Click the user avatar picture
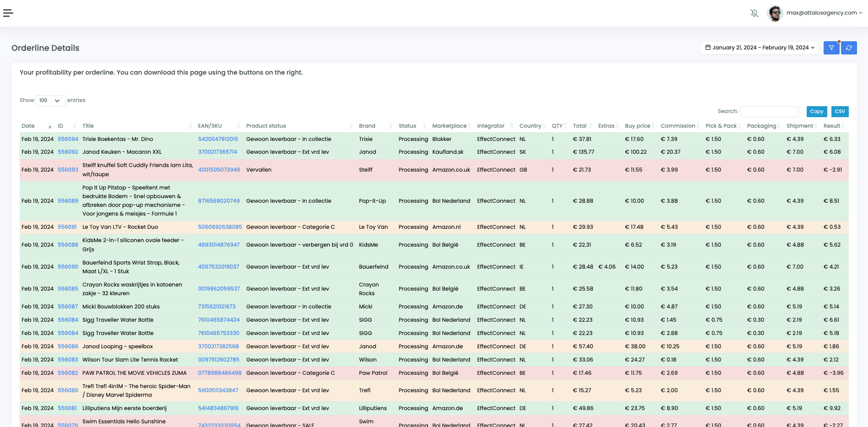Screen dimensions: 868x427 775,13
